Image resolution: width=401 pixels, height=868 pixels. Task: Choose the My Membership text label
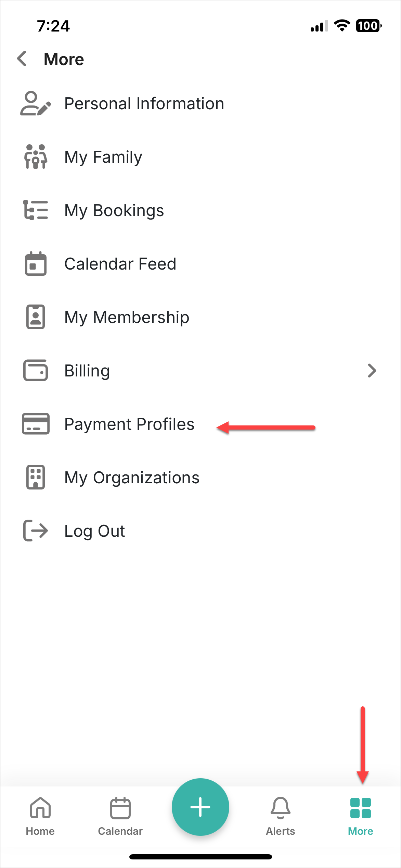[x=127, y=317]
